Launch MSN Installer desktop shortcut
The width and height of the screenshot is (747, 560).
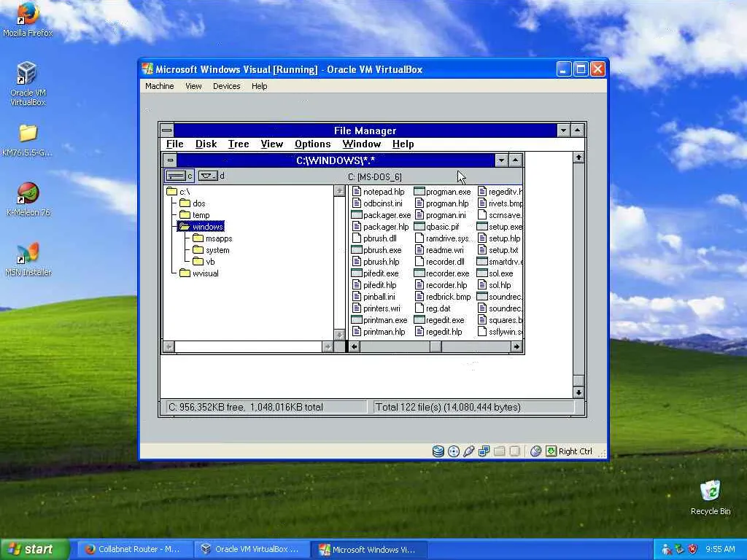[x=28, y=260]
